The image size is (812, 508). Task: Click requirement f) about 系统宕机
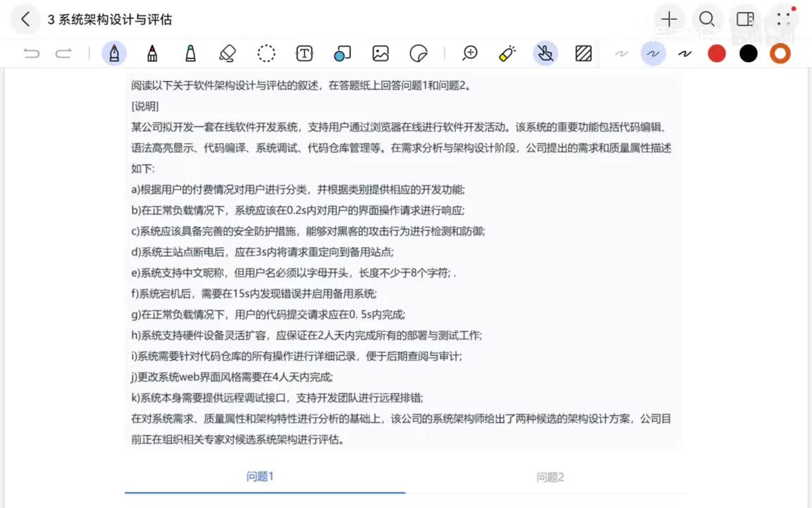(x=254, y=294)
